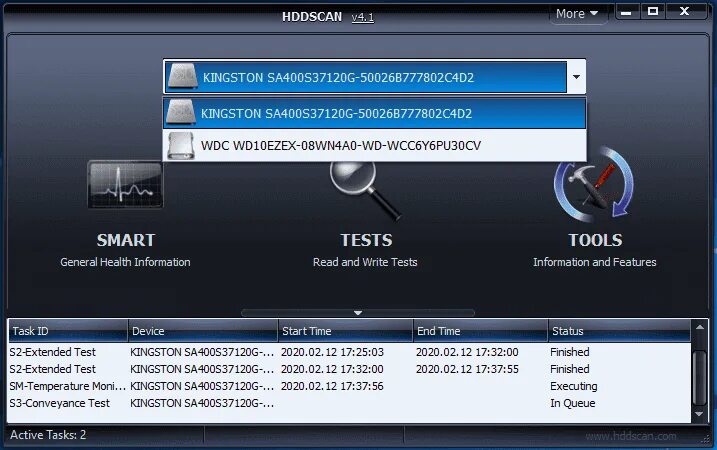717x450 pixels.
Task: Sort by the Task ID column header
Action: [x=68, y=331]
